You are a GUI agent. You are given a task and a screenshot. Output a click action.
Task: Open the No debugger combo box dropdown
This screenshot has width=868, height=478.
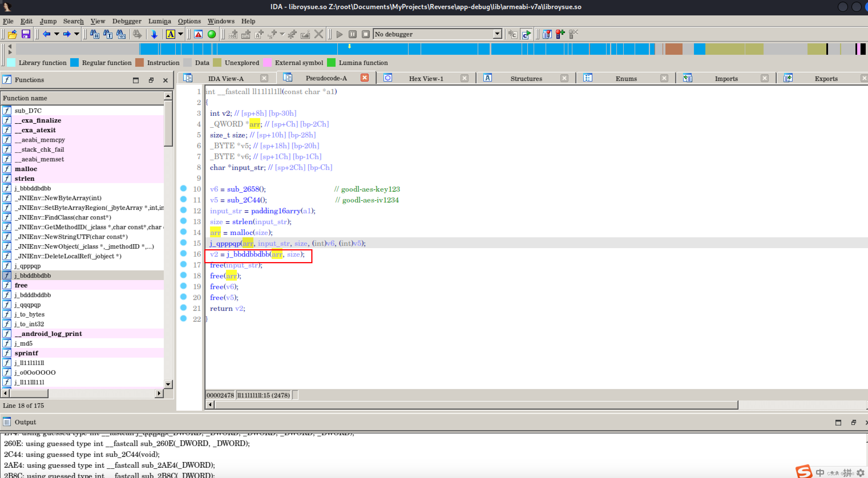coord(497,34)
